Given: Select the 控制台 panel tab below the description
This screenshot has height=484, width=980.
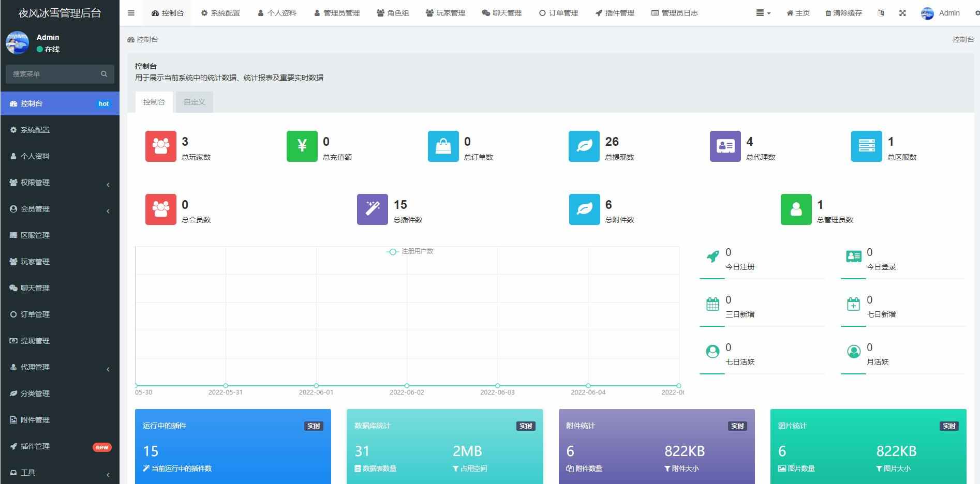Looking at the screenshot, I should click(x=154, y=102).
